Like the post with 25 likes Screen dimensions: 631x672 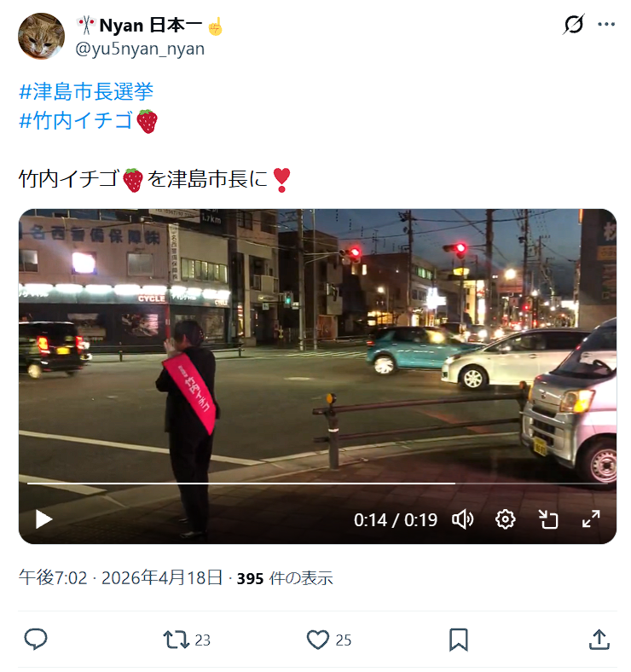coord(329,640)
